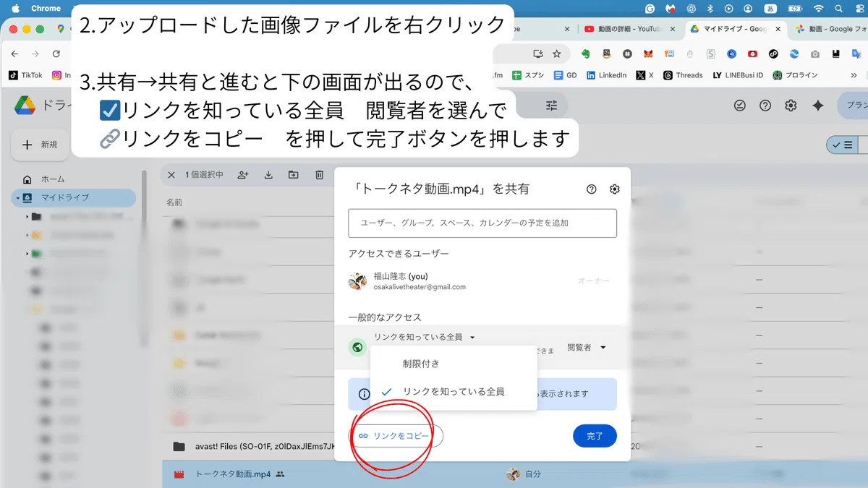Click the move-to-folder icon in toolbar
The height and width of the screenshot is (488, 868).
click(293, 175)
